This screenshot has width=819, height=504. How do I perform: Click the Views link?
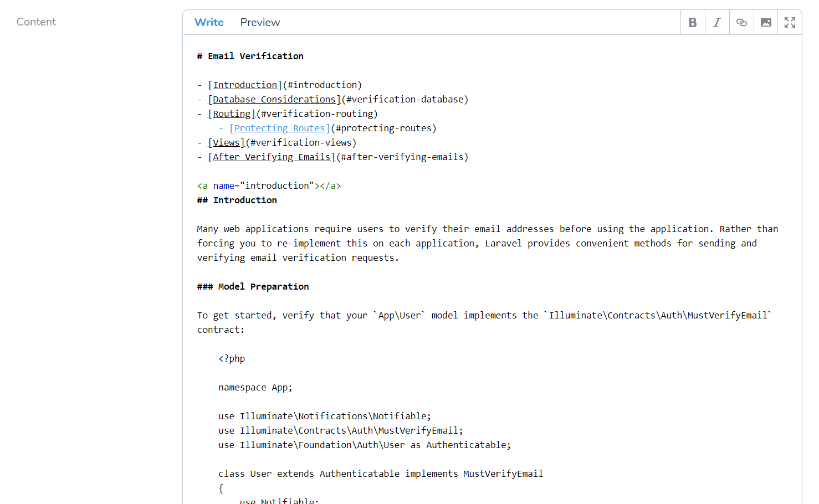pos(225,142)
